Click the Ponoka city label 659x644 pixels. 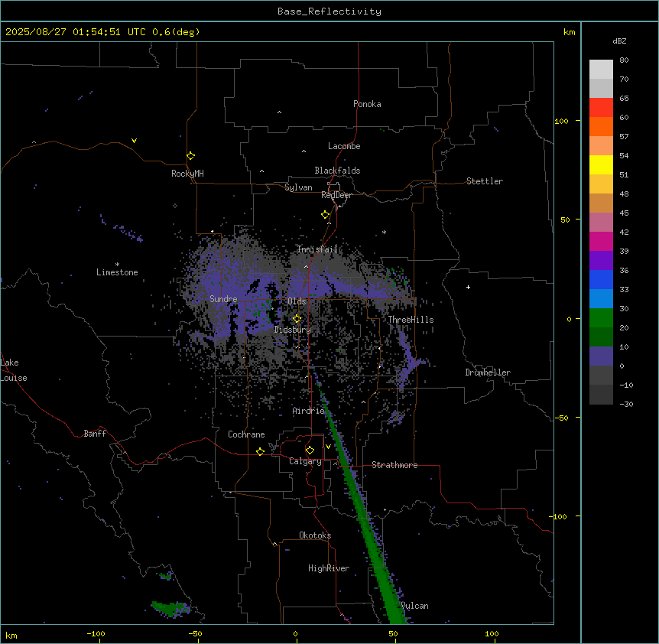[367, 104]
